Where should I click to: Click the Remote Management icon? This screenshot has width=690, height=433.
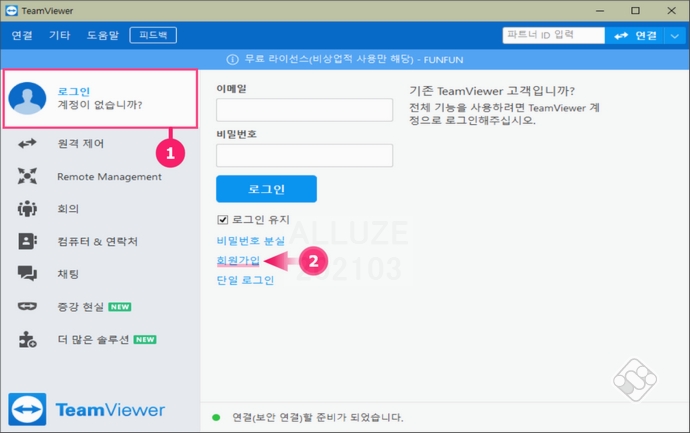[x=27, y=176]
